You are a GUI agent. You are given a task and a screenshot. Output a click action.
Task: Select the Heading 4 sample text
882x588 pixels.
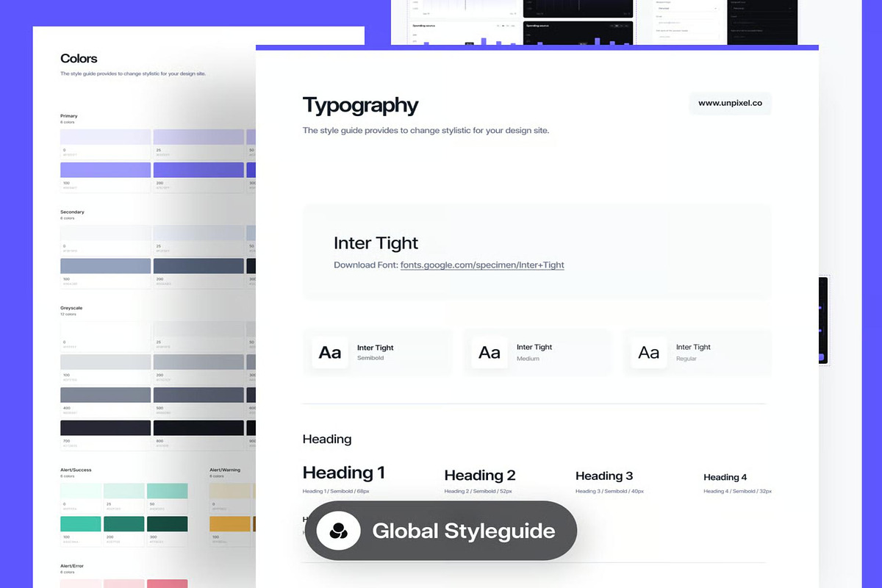725,477
